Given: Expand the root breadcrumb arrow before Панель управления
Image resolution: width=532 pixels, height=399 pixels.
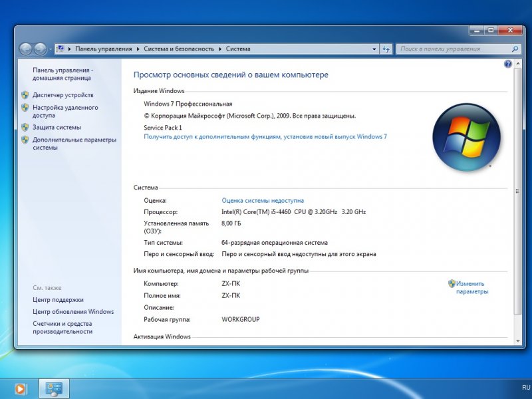Looking at the screenshot, I should pyautogui.click(x=70, y=49).
